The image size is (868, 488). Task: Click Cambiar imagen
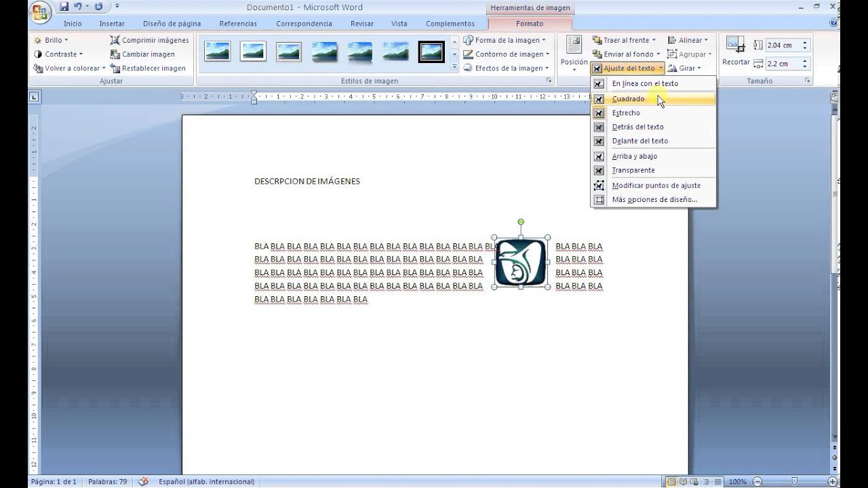pyautogui.click(x=142, y=54)
